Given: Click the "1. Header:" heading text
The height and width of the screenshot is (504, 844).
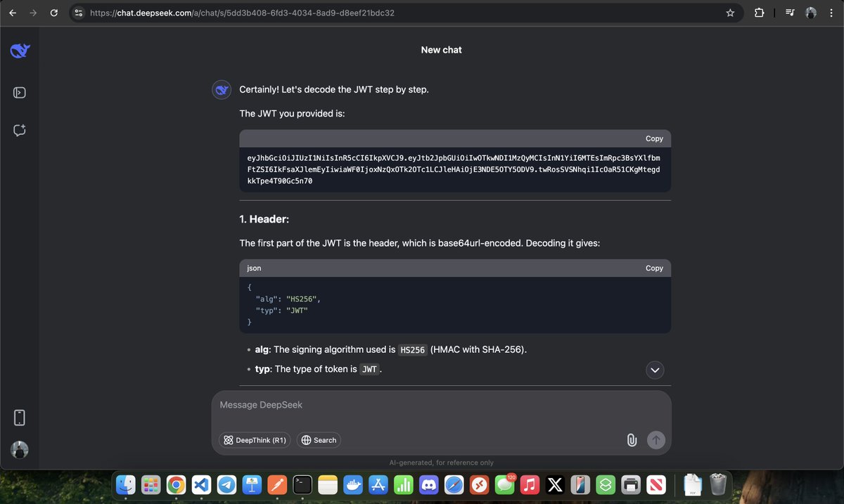Looking at the screenshot, I should click(x=264, y=219).
